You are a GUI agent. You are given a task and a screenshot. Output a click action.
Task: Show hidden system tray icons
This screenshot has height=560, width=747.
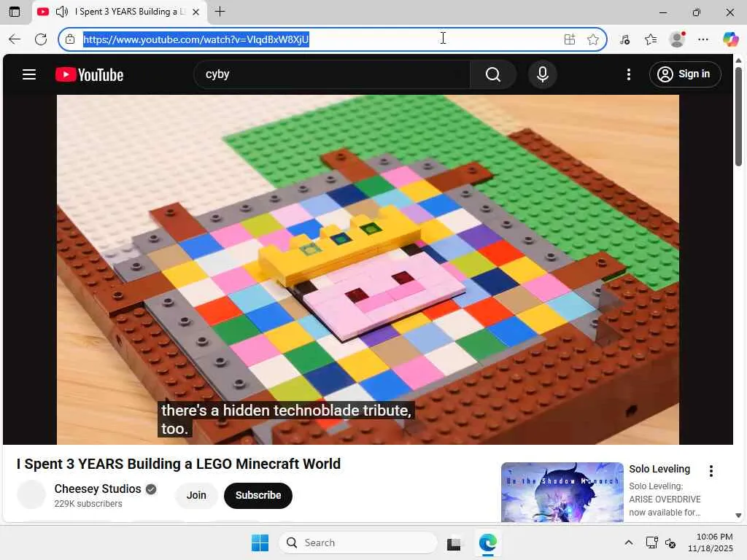pyautogui.click(x=629, y=542)
